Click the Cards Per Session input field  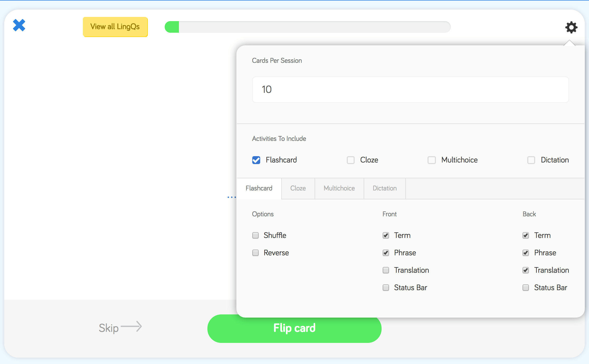410,90
